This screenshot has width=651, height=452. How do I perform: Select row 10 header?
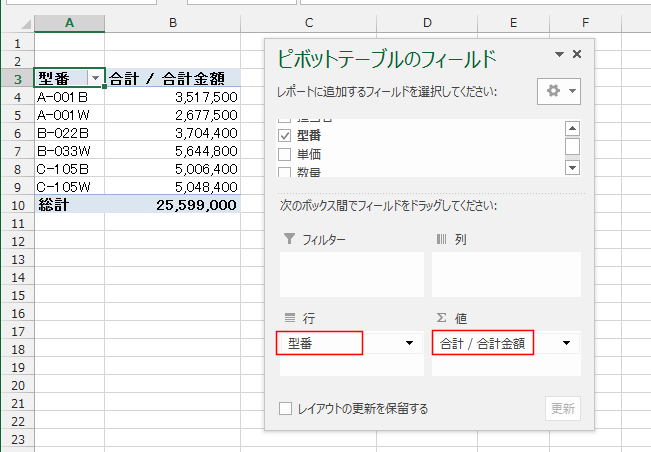click(17, 205)
